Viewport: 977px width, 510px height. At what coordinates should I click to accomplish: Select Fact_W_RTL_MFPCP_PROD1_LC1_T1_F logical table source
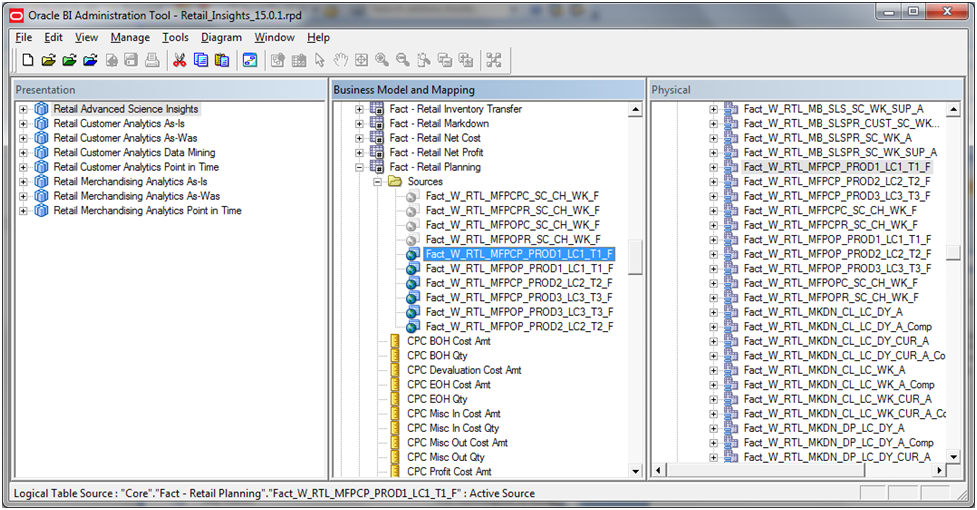click(x=520, y=254)
